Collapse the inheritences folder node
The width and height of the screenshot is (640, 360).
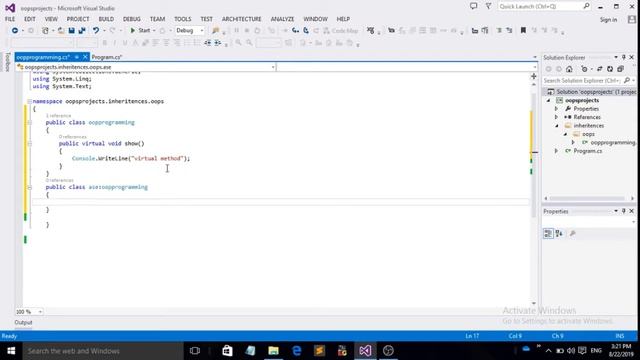click(x=557, y=126)
